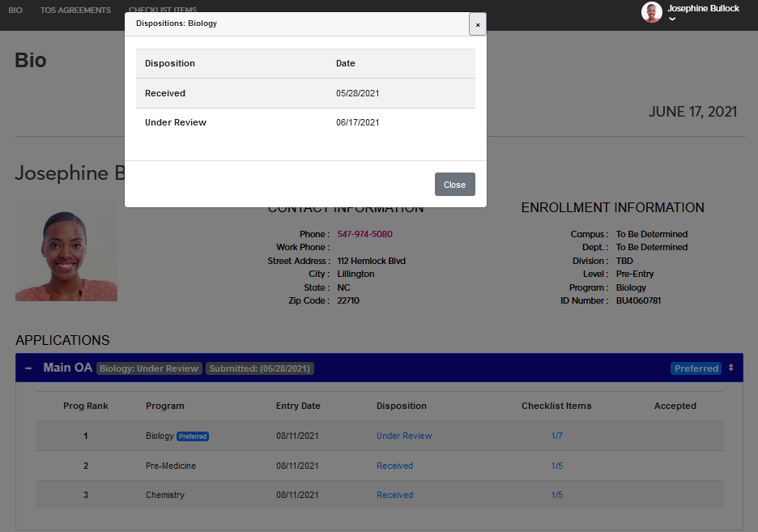The image size is (758, 532).
Task: Open the TOS Agreements tab
Action: pyautogui.click(x=75, y=11)
